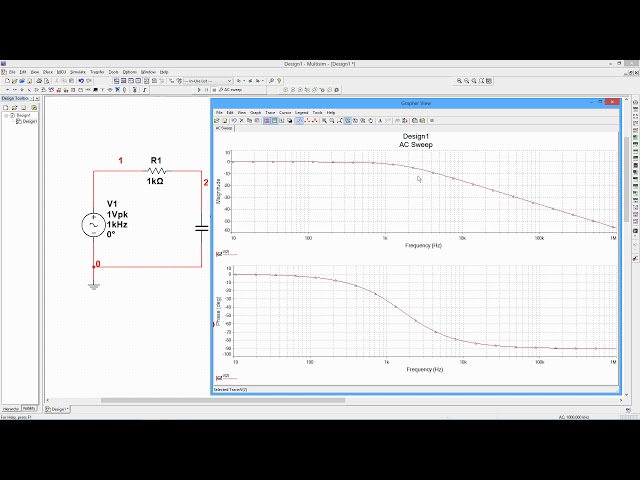Toggle the trace line style icon in Grapher
The height and width of the screenshot is (480, 640).
(300, 121)
